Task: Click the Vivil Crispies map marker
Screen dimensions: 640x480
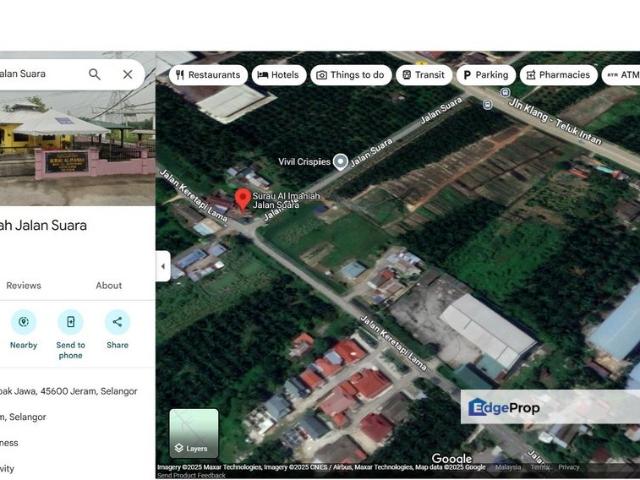Action: (340, 161)
